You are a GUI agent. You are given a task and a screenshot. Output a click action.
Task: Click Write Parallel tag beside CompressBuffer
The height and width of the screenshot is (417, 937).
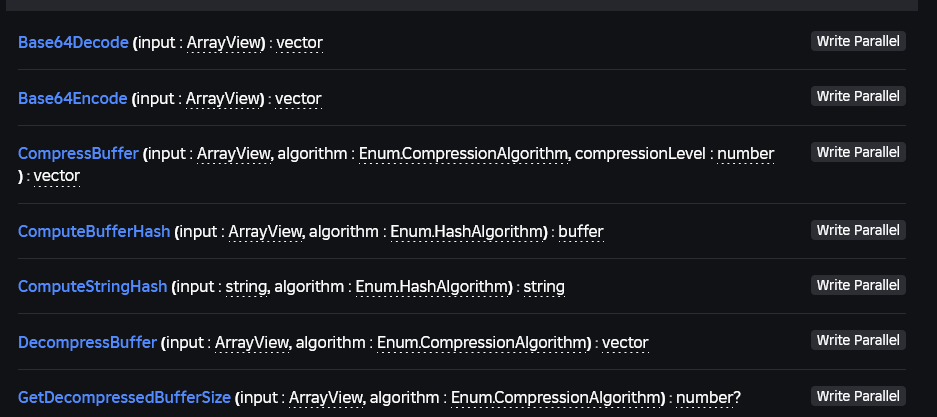point(858,152)
